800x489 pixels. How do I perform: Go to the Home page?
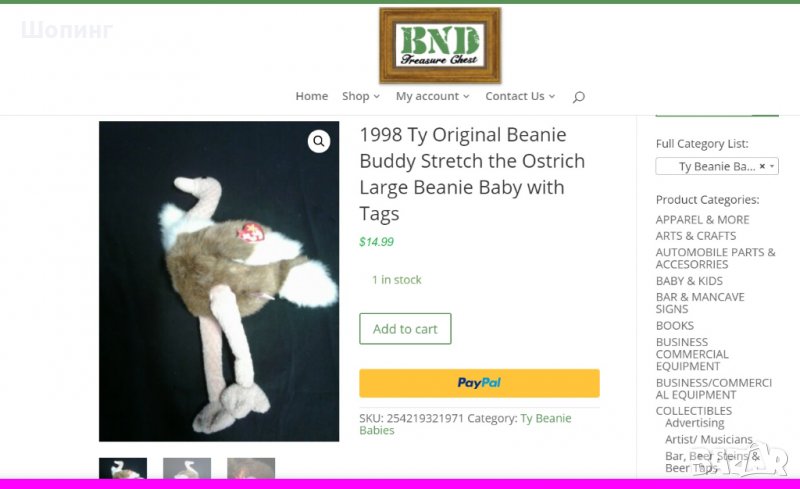312,96
